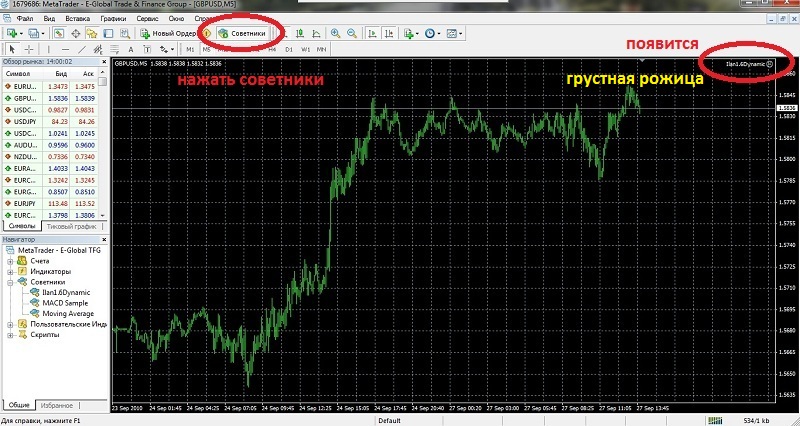Screen dimensions: 800x426
Task: Switch chart to line chart
Action: (316, 33)
